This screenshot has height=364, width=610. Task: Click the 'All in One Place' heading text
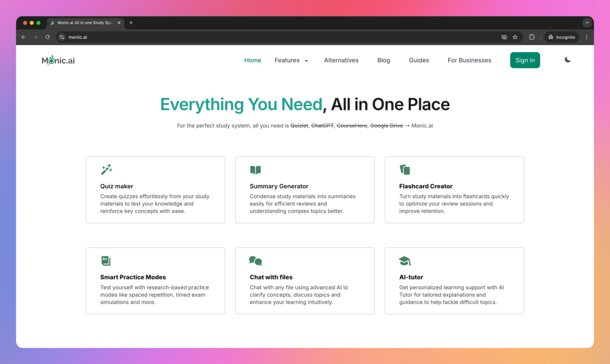(390, 104)
